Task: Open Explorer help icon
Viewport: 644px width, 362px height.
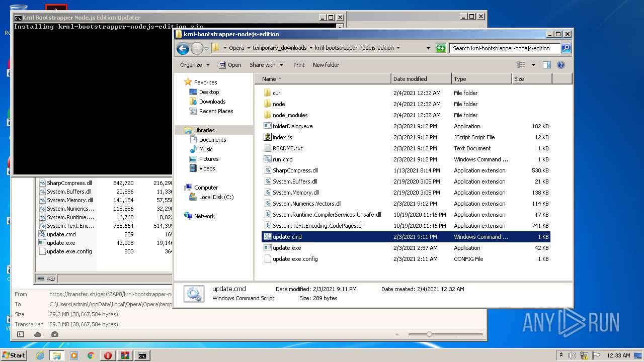Action: [561, 65]
